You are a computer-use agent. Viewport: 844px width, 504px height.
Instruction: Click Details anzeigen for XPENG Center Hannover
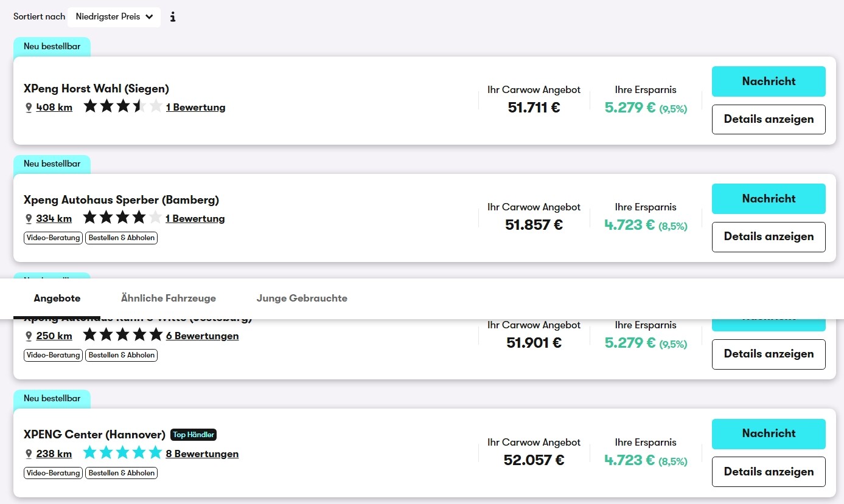coord(769,472)
